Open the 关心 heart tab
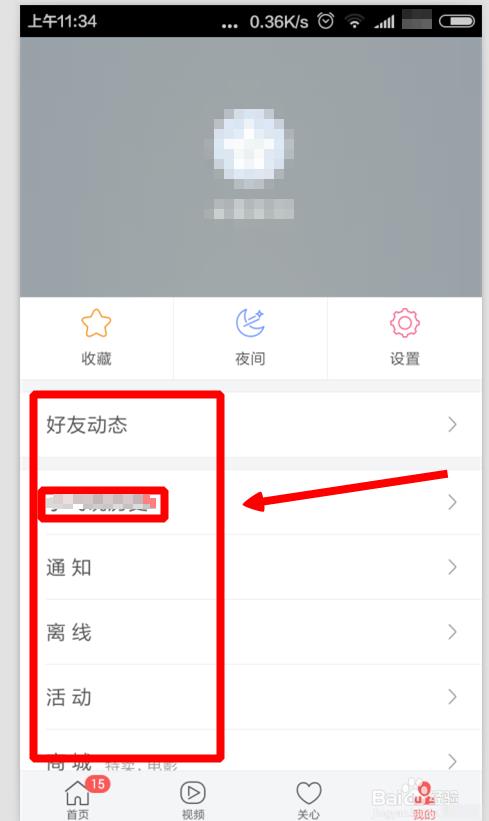The image size is (489, 821). pyautogui.click(x=308, y=793)
